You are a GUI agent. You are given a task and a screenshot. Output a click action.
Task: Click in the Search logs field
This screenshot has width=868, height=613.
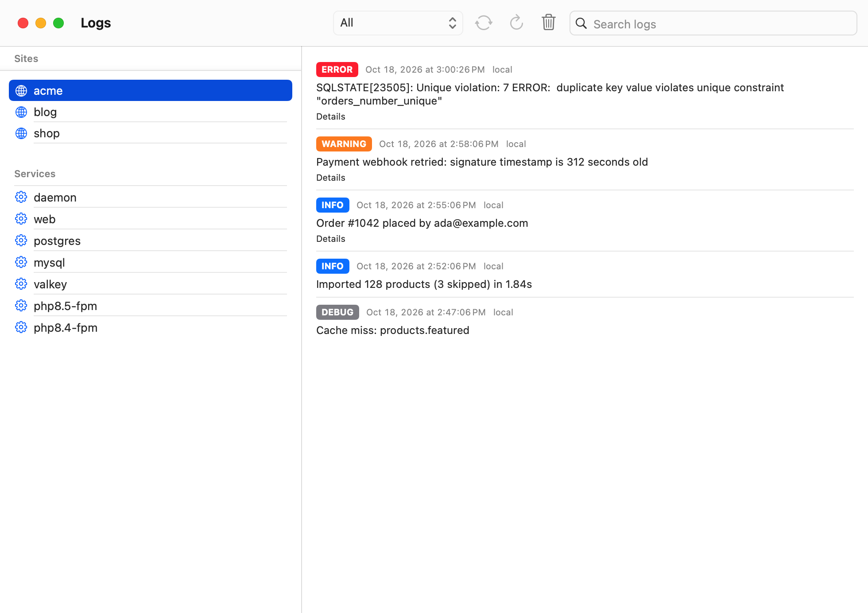pos(713,23)
